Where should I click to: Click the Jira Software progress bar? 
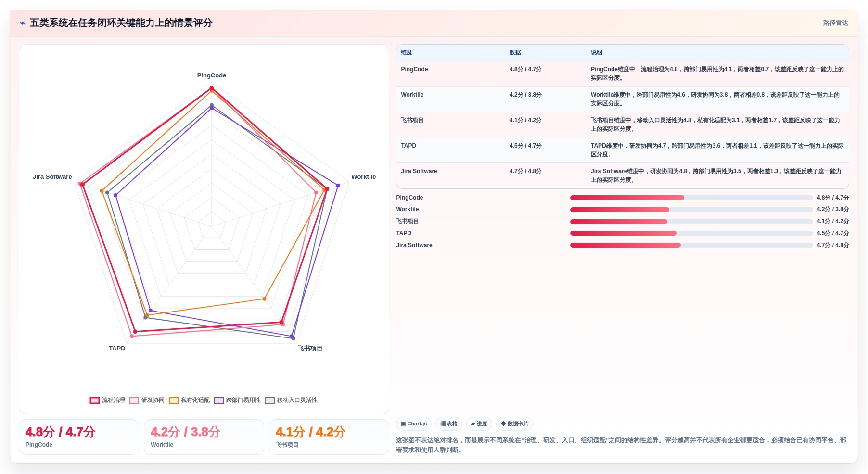click(x=691, y=245)
